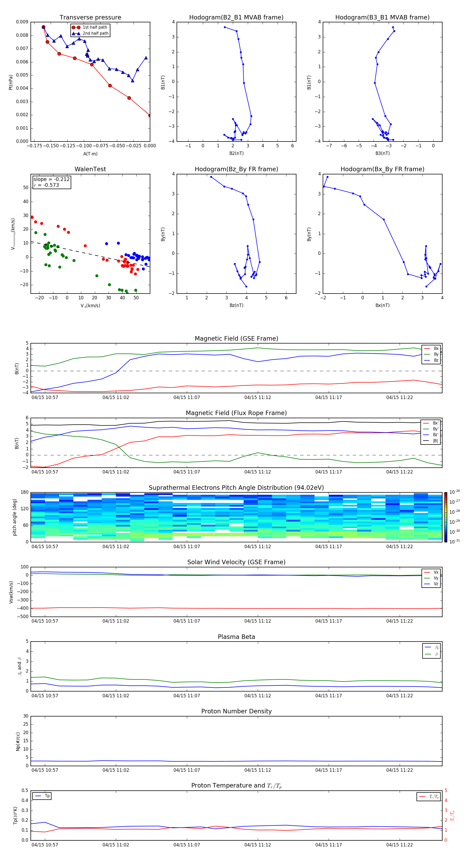The height and width of the screenshot is (868, 473).
Task: Click the pitch angle colorbar scale
Action: pos(446,517)
